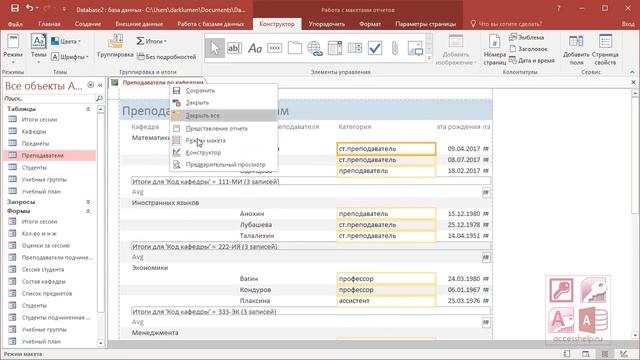Select the Кафедры table
This screenshot has height=360, width=640.
[50, 131]
